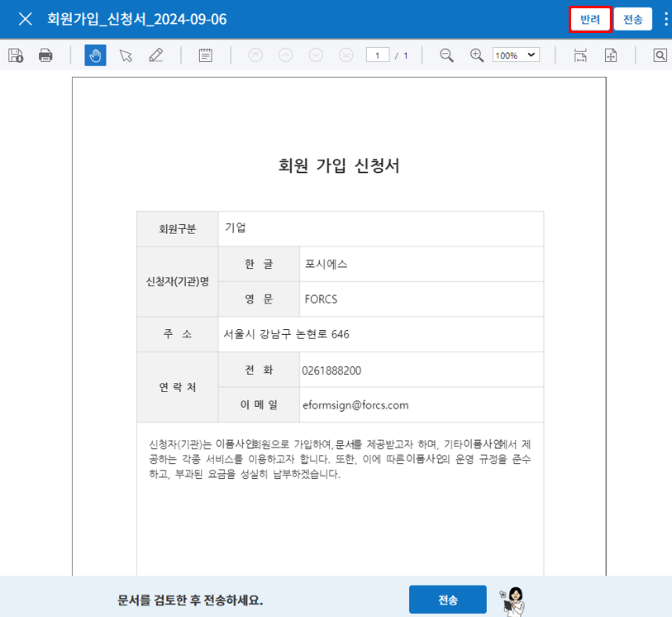The width and height of the screenshot is (672, 617).
Task: Go to previous page icon
Action: [285, 55]
